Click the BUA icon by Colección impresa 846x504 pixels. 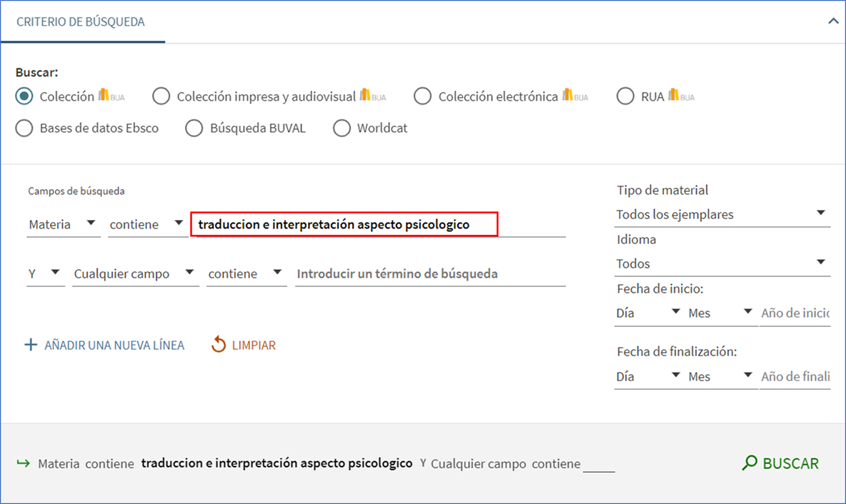pyautogui.click(x=372, y=95)
